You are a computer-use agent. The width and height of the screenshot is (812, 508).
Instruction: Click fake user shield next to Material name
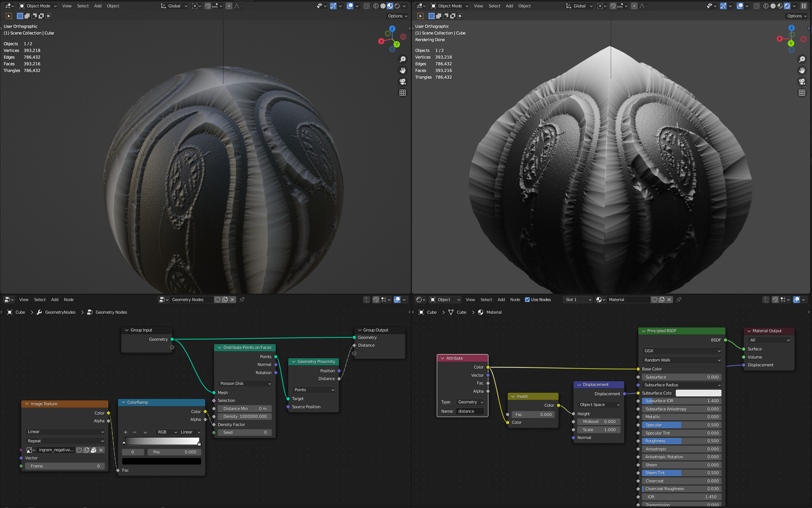pos(654,300)
